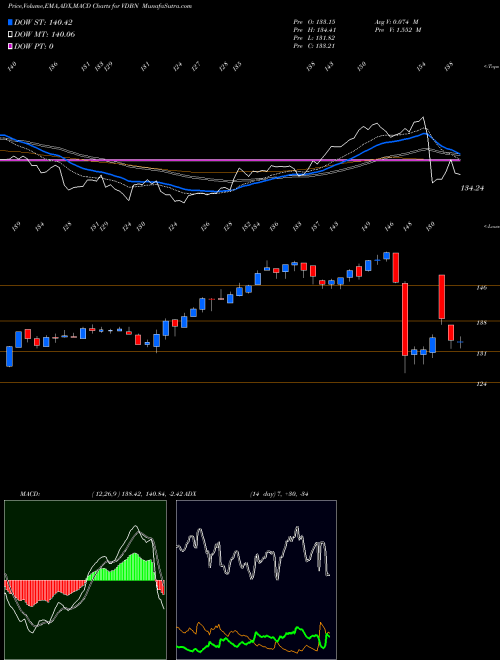Select the 'DOW PT: 0' legend text

coord(34,46)
